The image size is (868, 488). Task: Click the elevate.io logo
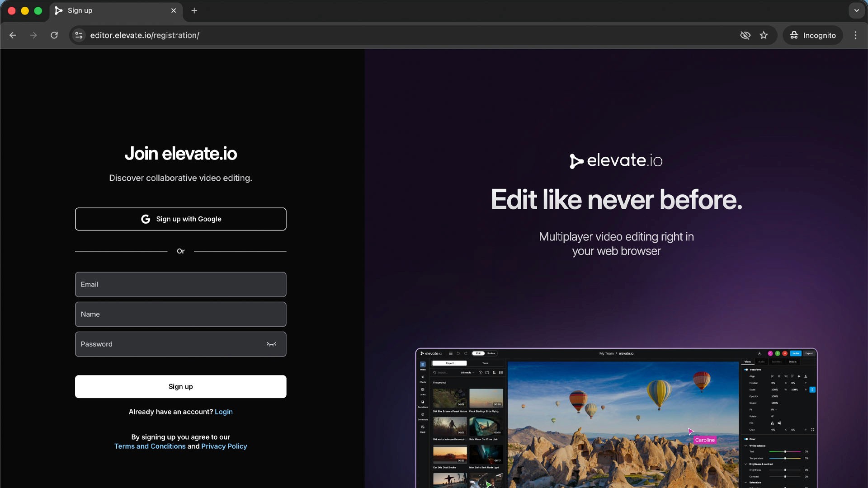[616, 161]
